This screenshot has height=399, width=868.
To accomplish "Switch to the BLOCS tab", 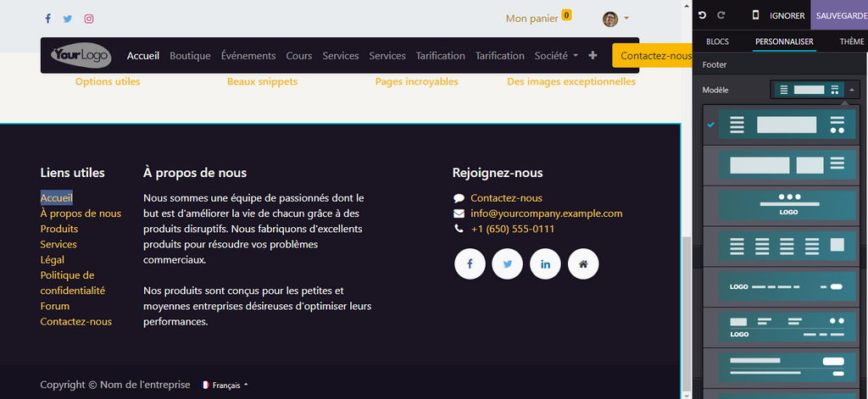I will [x=717, y=42].
